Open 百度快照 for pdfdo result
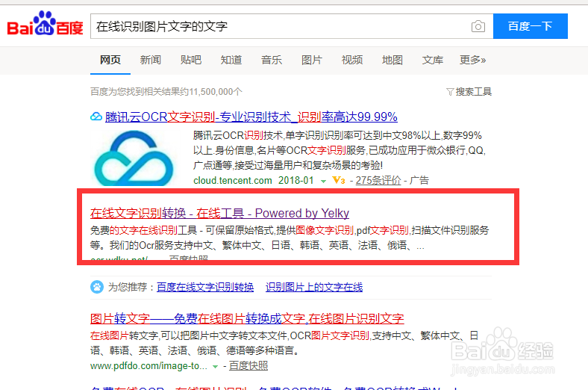 248,366
